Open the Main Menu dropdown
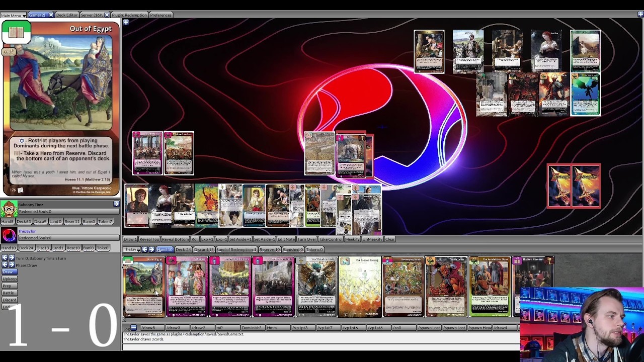Image resolution: width=644 pixels, height=362 pixels. tap(13, 15)
